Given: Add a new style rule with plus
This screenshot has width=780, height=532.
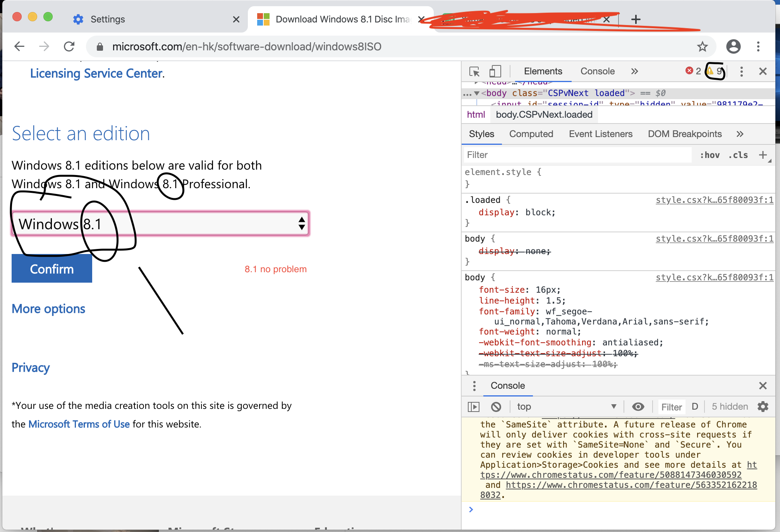Looking at the screenshot, I should pos(763,155).
